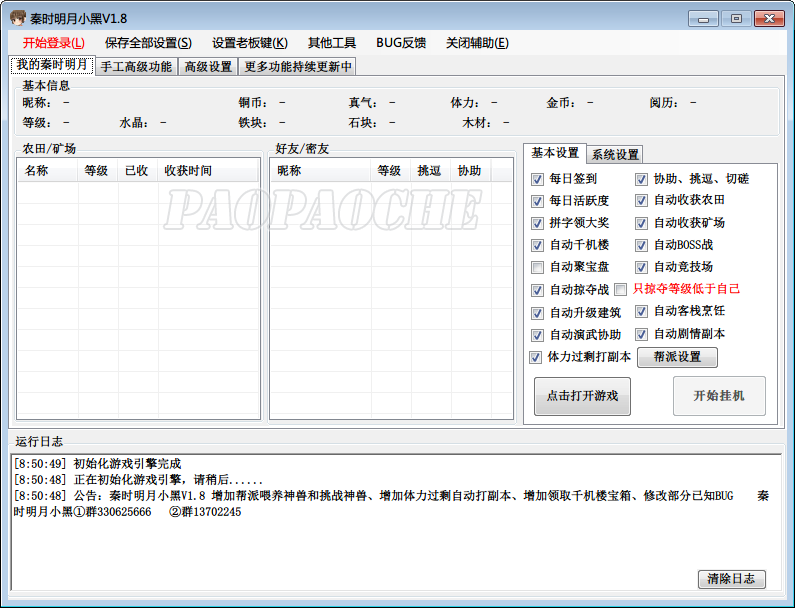Toggle 自动千机楼 checkbox
This screenshot has width=795, height=608.
537,245
